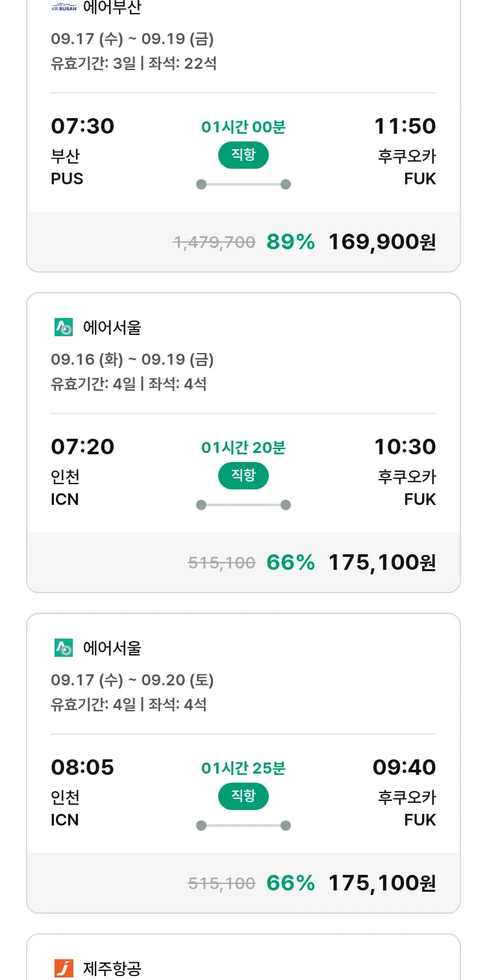Click the Air Busan airline logo
Screen dimensions: 487x980
64,8
